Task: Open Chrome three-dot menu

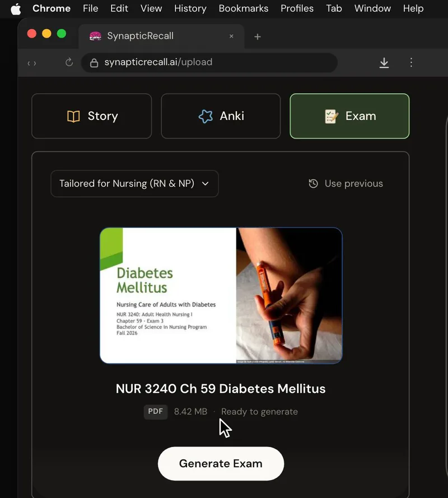Action: point(411,62)
